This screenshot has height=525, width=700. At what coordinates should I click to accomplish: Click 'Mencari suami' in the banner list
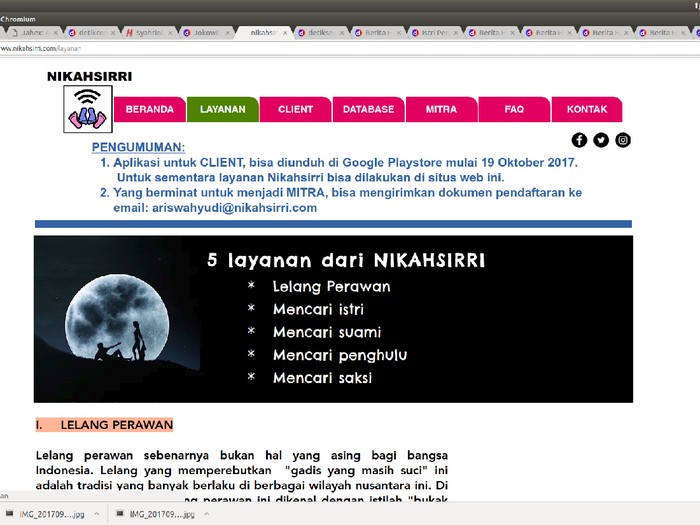pyautogui.click(x=327, y=332)
